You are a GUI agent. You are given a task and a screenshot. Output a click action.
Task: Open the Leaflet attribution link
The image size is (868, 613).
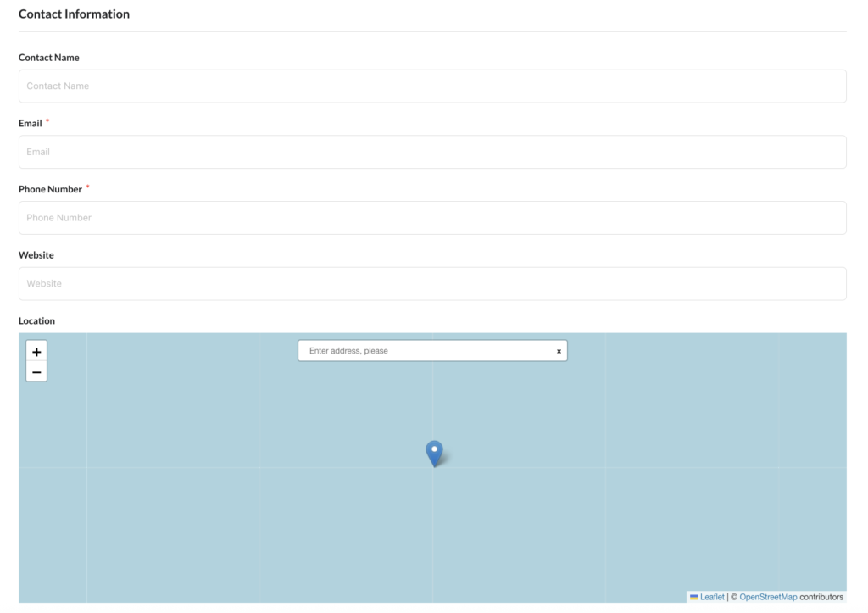pos(712,598)
